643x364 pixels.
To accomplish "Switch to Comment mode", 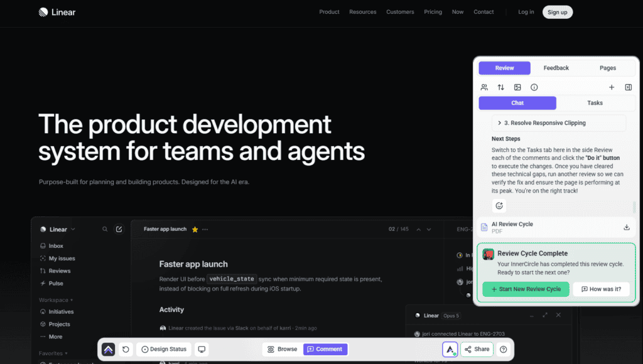I will 325,349.
